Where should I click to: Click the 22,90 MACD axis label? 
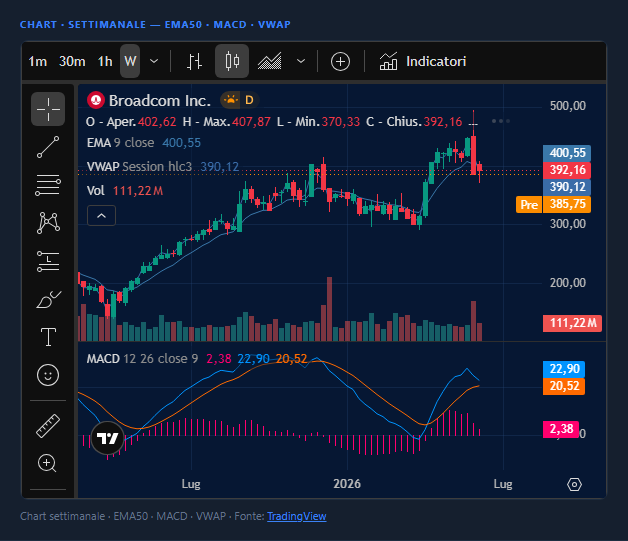564,369
